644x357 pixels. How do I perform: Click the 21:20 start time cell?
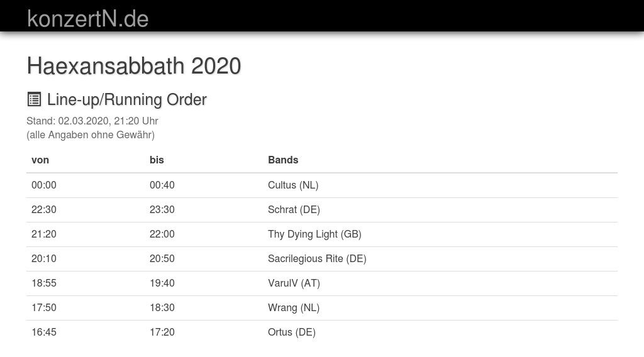(44, 234)
